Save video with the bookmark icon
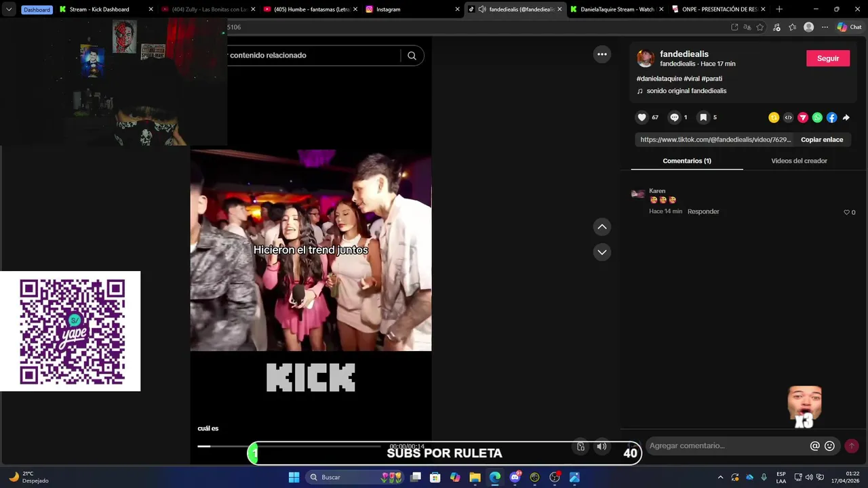The height and width of the screenshot is (488, 868). coord(703,117)
